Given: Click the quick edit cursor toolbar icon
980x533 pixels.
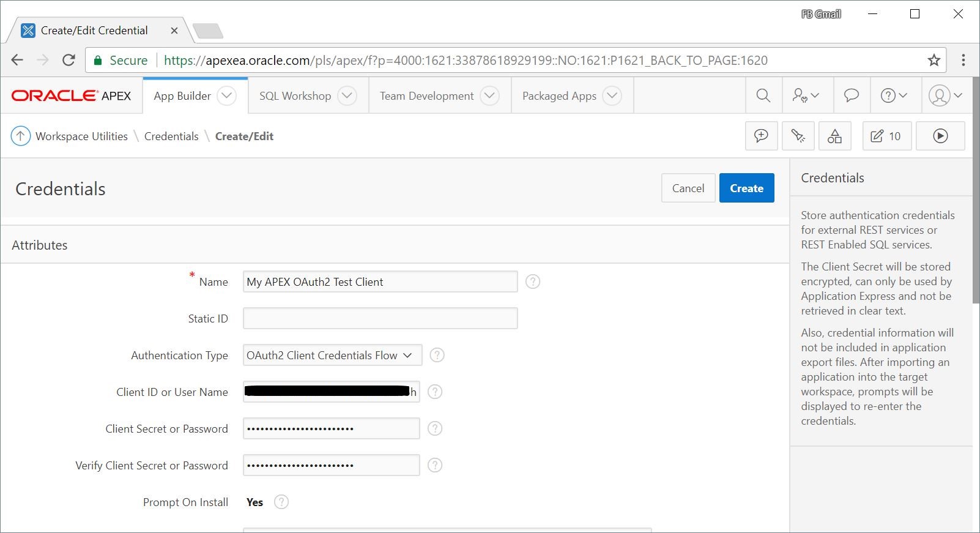Looking at the screenshot, I should [x=798, y=136].
